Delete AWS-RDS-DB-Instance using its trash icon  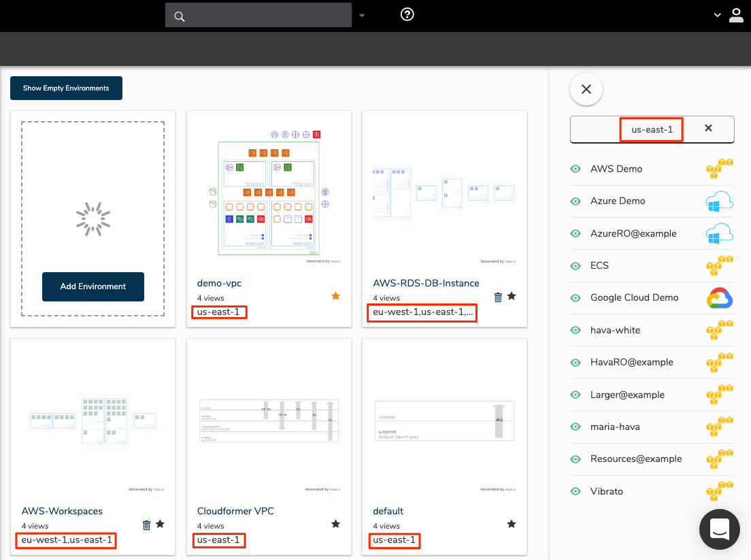(x=498, y=297)
